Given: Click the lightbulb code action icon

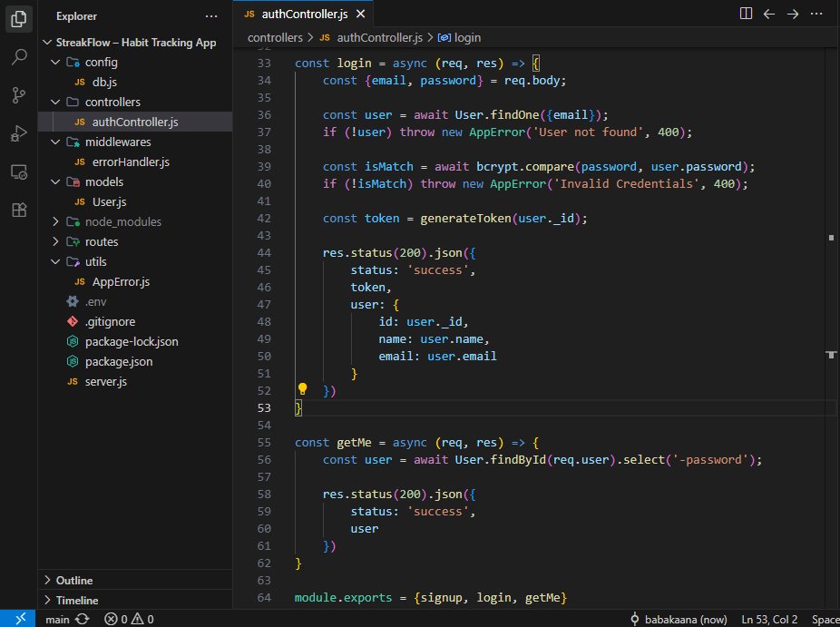Looking at the screenshot, I should (x=302, y=389).
